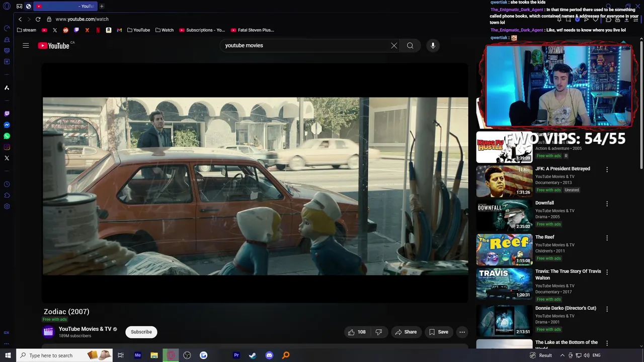The height and width of the screenshot is (362, 644).
Task: Open the YouTube Movies & TV channel name link
Action: (x=85, y=329)
